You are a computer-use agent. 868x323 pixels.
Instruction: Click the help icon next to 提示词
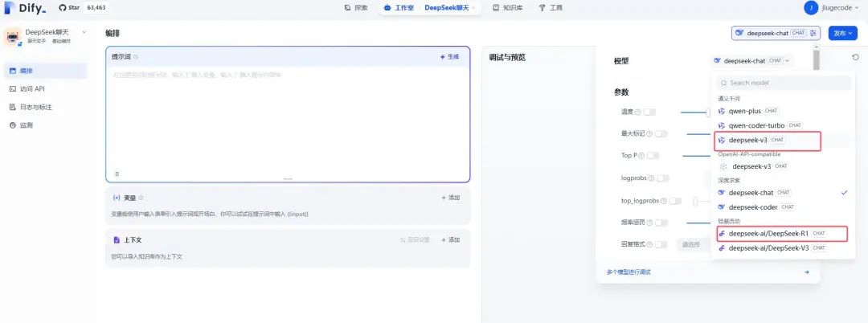(x=136, y=57)
